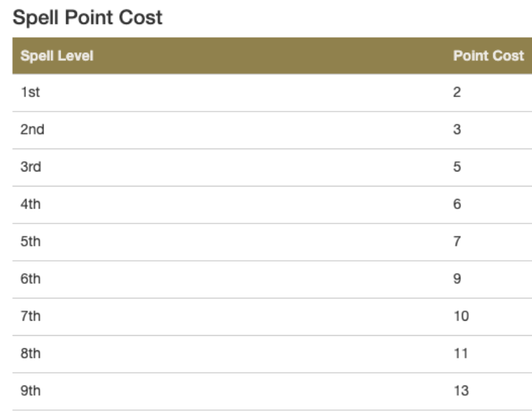Select the 2nd spell level cell
Screen dimensions: 532x412
click(33, 130)
